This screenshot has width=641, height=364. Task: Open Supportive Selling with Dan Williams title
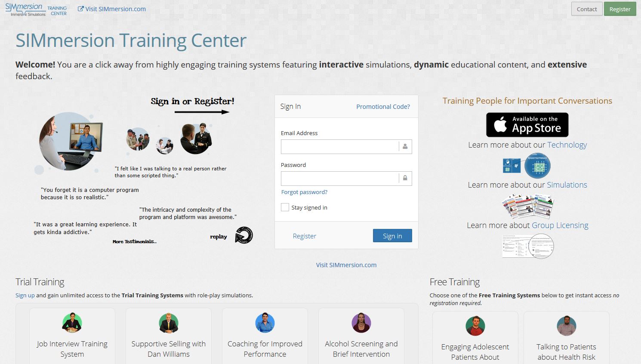tap(169, 349)
